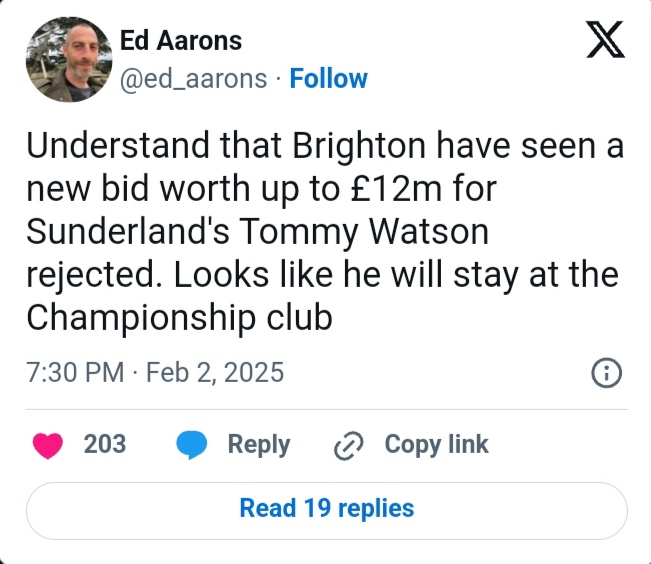Click the Ed Aarons display name

coord(180,41)
